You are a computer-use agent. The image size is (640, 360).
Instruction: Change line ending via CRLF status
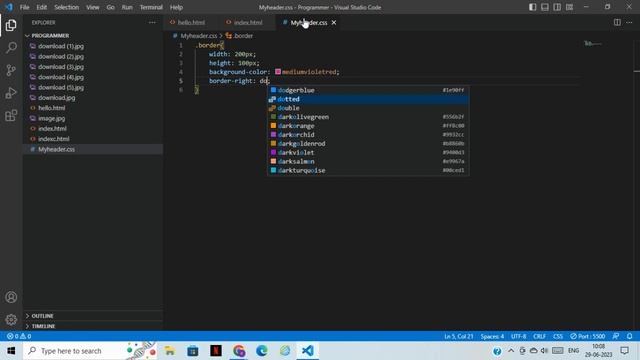click(x=539, y=336)
